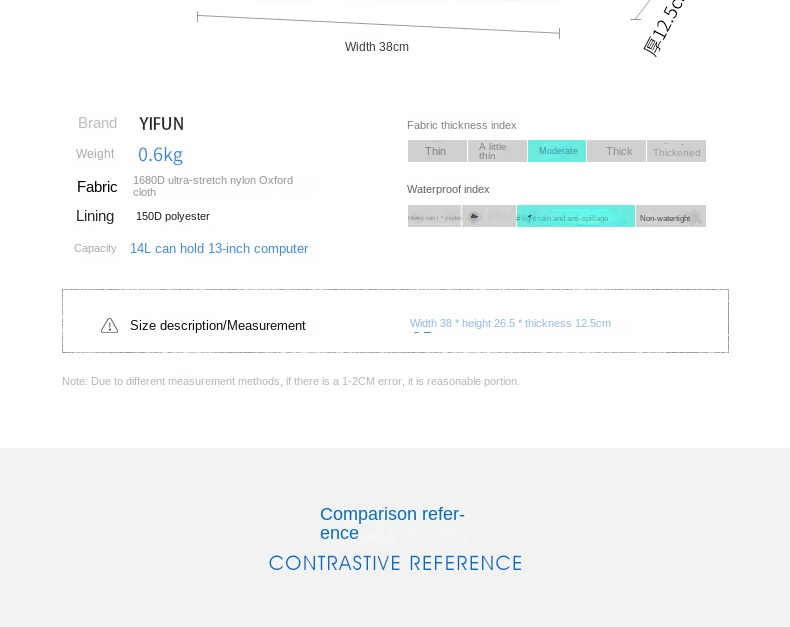Select the Thin fabric thickness cell
The width and height of the screenshot is (790, 627).
tap(437, 151)
